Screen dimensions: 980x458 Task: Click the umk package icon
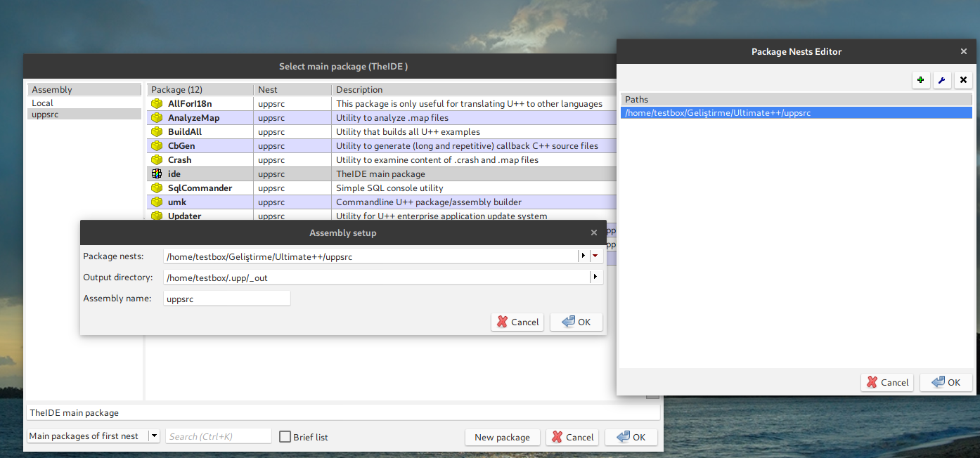click(157, 202)
